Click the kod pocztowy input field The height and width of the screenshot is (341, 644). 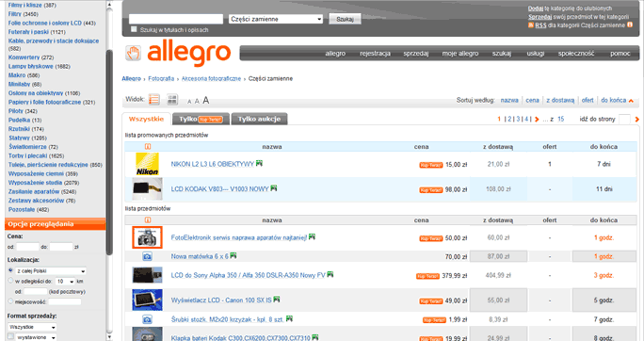coord(36,292)
